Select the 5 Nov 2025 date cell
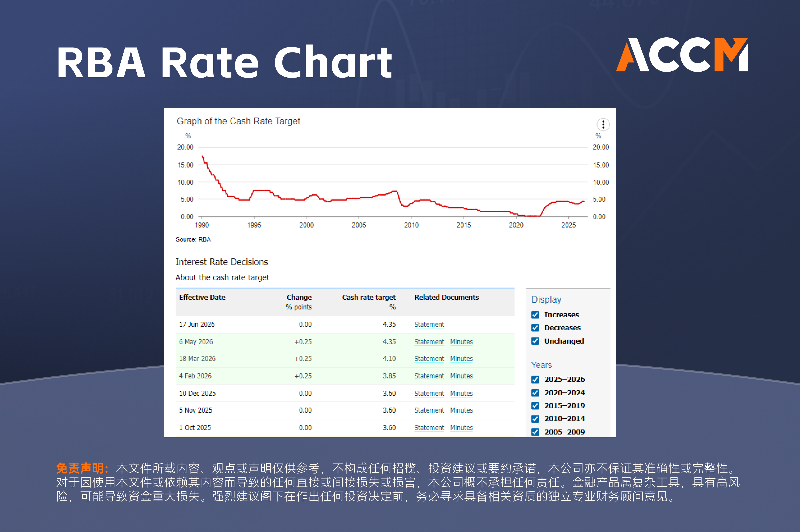 click(195, 410)
